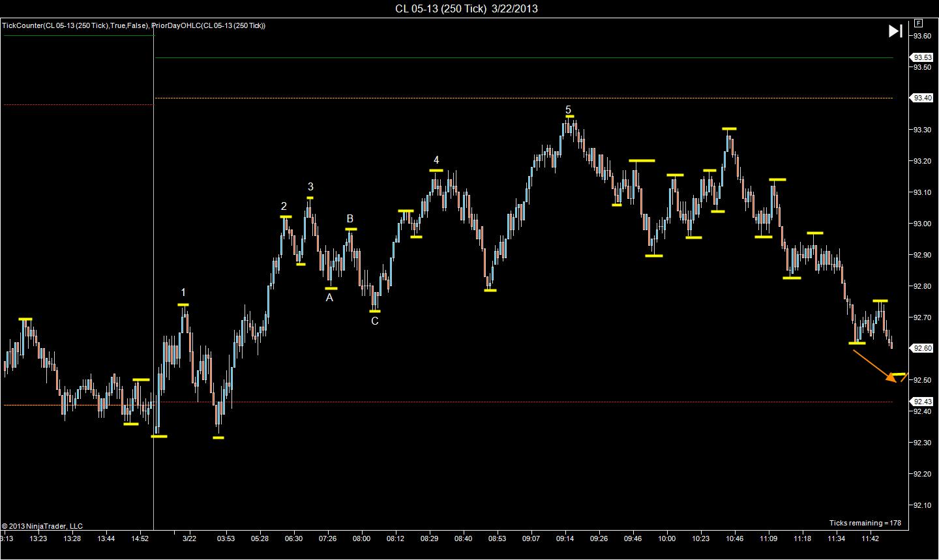Click the 08:29 time axis label
The width and height of the screenshot is (939, 560).
click(x=429, y=538)
